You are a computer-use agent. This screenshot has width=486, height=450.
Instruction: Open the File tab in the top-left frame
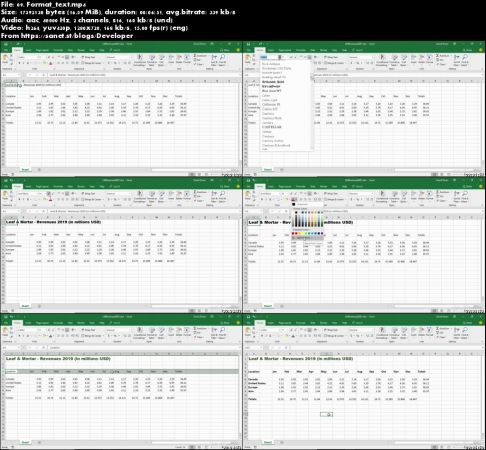[x=6, y=50]
